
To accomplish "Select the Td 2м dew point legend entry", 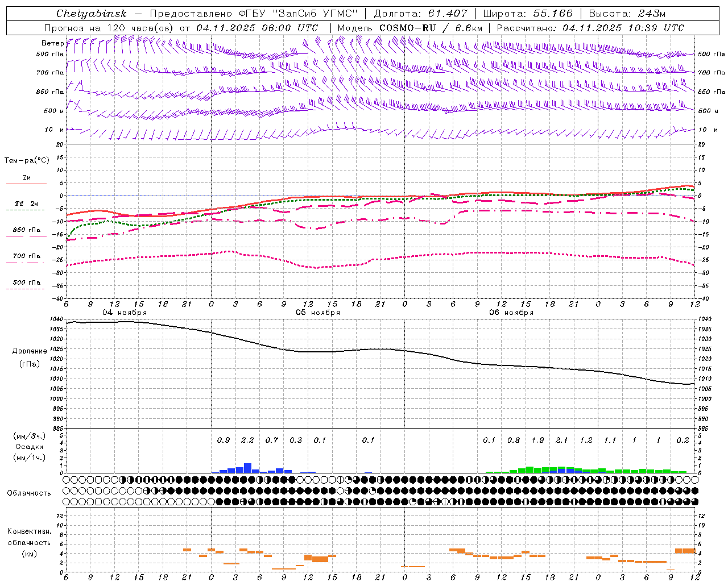I will [x=27, y=203].
